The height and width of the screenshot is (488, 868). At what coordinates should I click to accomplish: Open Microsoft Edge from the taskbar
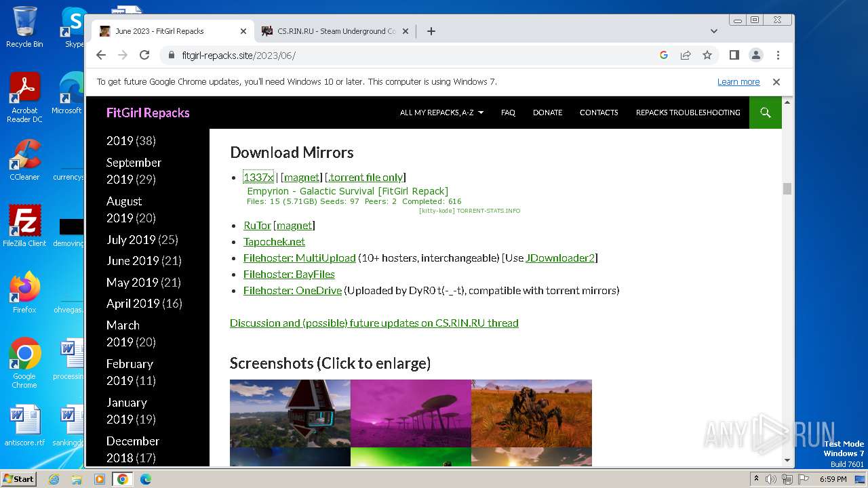coord(146,479)
